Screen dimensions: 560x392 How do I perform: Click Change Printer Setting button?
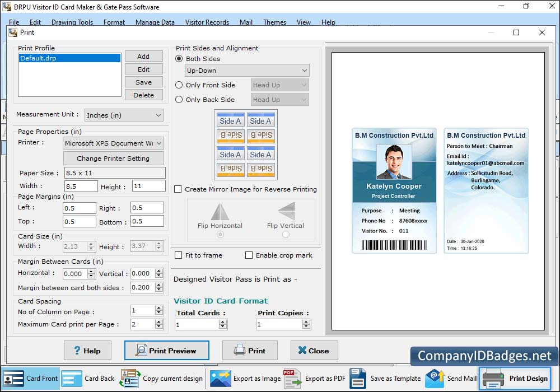[x=113, y=158]
